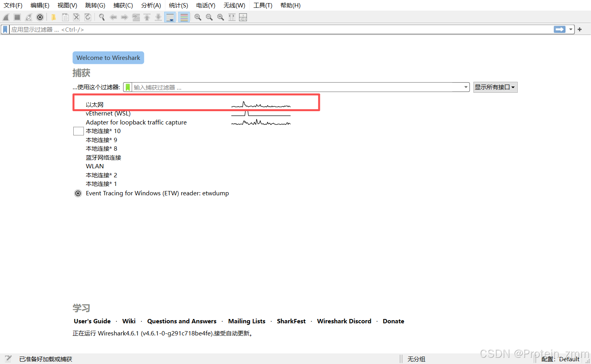This screenshot has width=591, height=364.
Task: Open display filter history dropdown arrow
Action: 571,29
